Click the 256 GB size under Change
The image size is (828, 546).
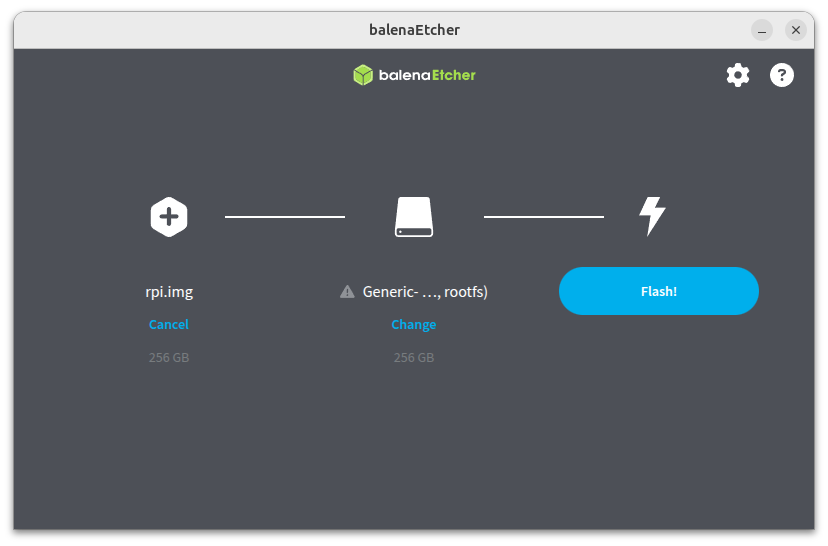coord(414,357)
